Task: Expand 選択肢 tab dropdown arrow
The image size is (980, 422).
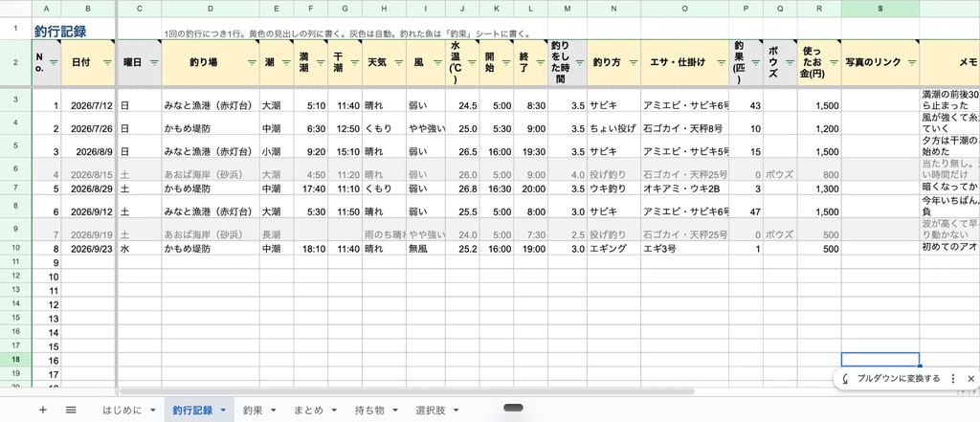Action: click(x=456, y=411)
